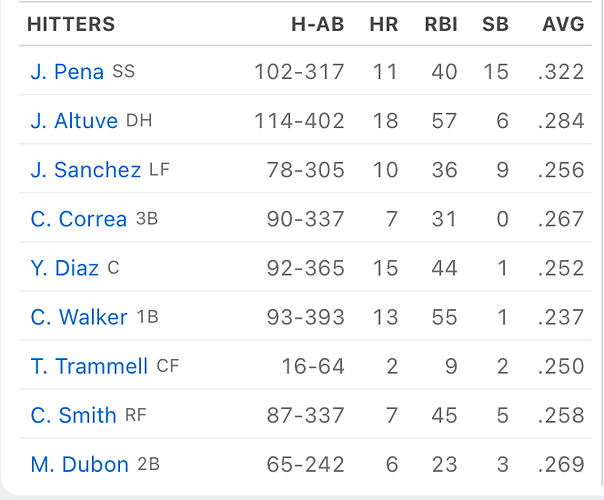Viewport: 604px width, 500px height.
Task: Open M. Dubon player profile
Action: (x=80, y=464)
